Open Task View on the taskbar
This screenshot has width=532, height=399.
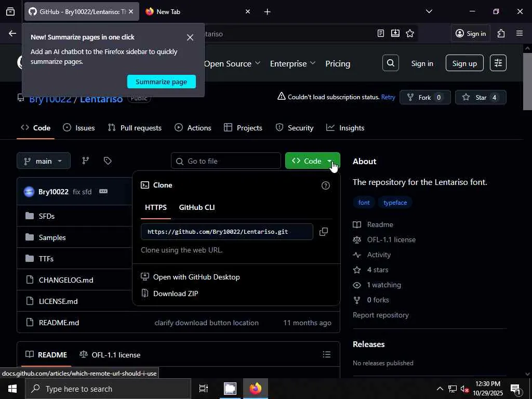pos(203,389)
